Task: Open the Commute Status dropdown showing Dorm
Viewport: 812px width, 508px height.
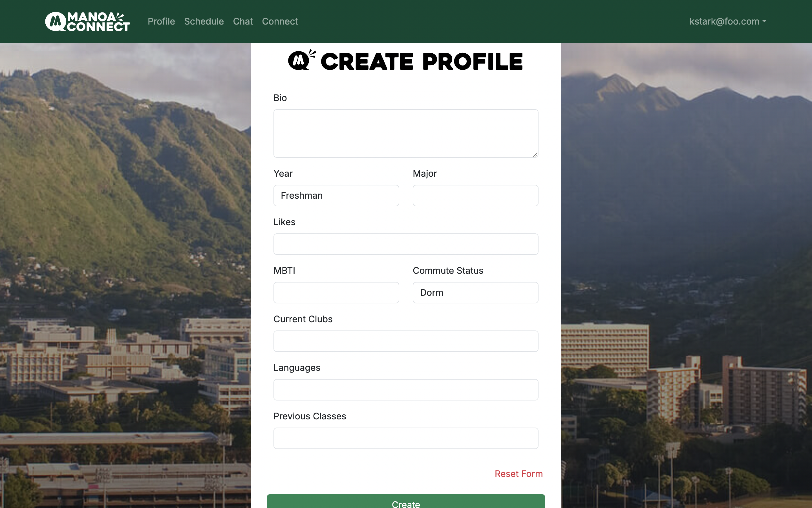Action: coord(475,293)
